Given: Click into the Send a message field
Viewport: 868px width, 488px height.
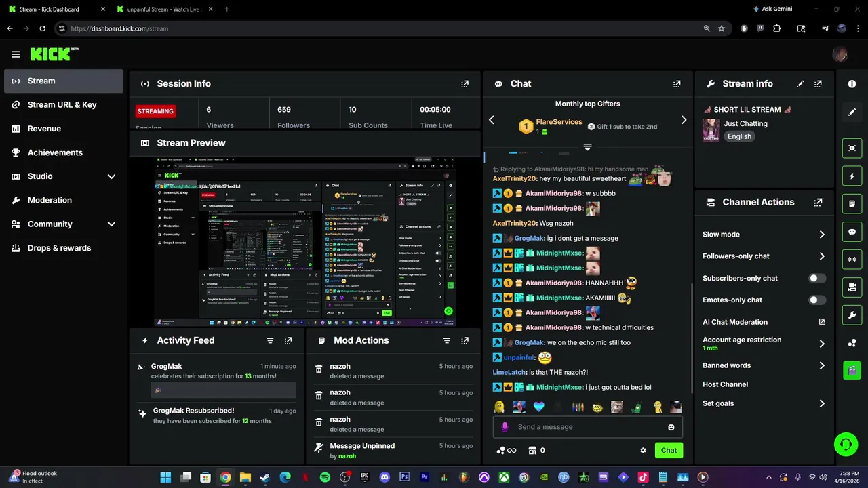Looking at the screenshot, I should [587, 427].
